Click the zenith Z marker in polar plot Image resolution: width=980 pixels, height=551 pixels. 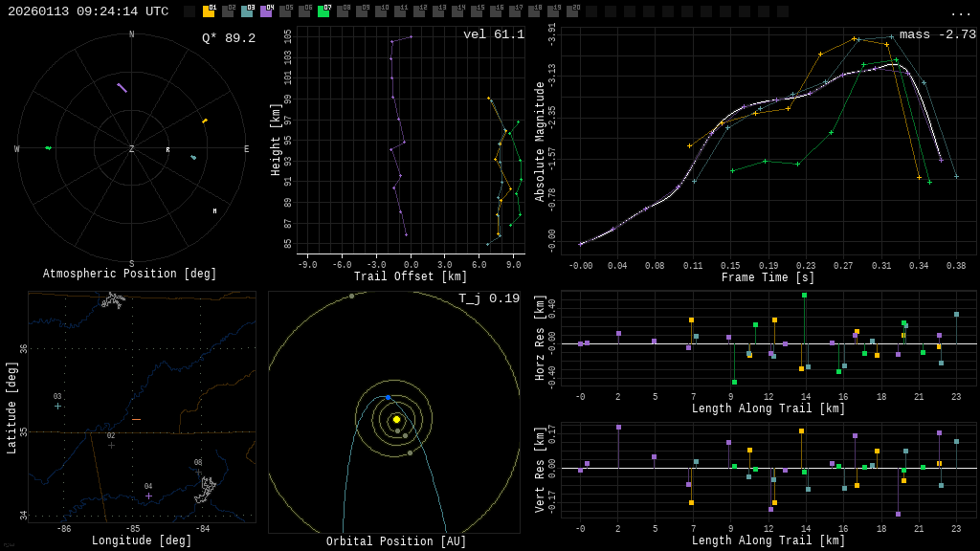coord(132,149)
